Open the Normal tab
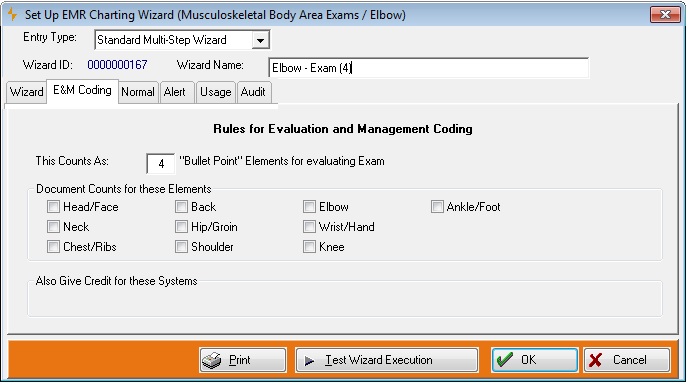 coord(138,92)
